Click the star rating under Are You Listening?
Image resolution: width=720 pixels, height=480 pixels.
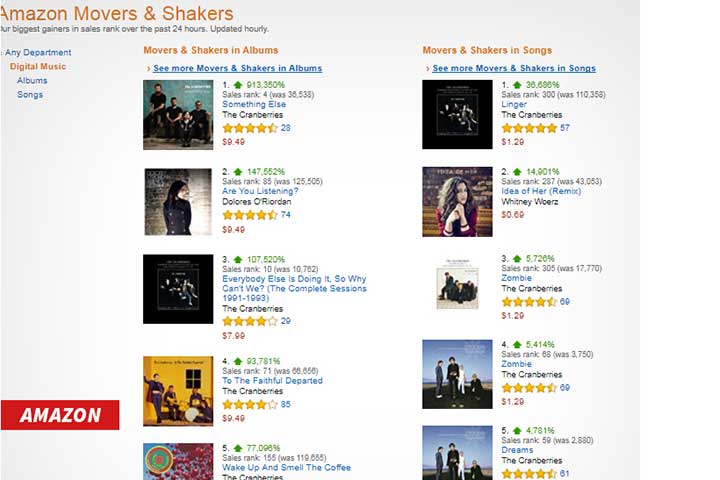click(249, 215)
